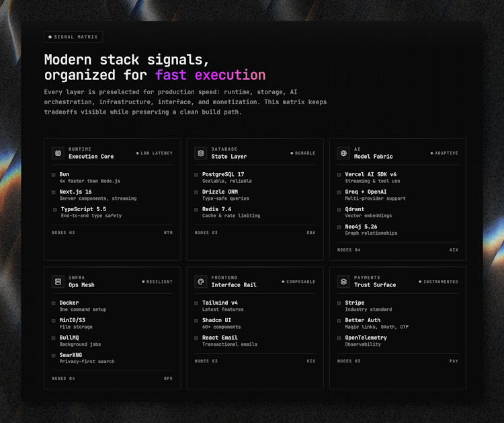Click 'NODES 03' in the Runtime card
The height and width of the screenshot is (423, 504).
pos(63,233)
